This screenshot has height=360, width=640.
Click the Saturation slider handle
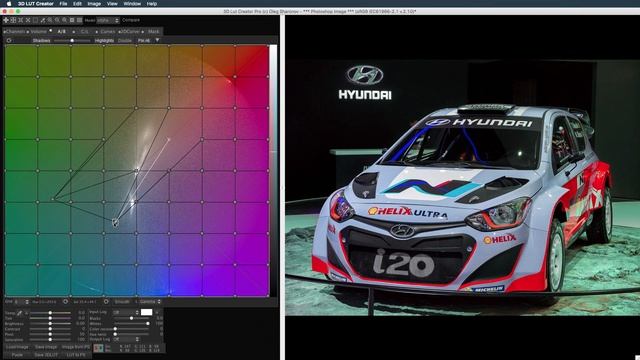pos(50,340)
